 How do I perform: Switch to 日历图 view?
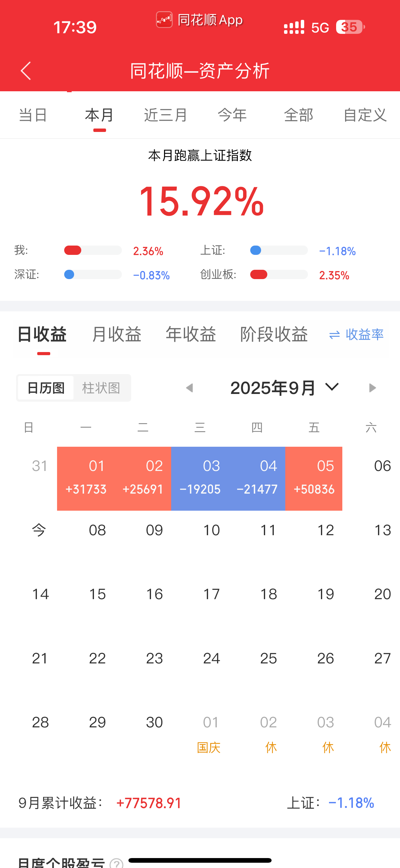pyautogui.click(x=46, y=388)
